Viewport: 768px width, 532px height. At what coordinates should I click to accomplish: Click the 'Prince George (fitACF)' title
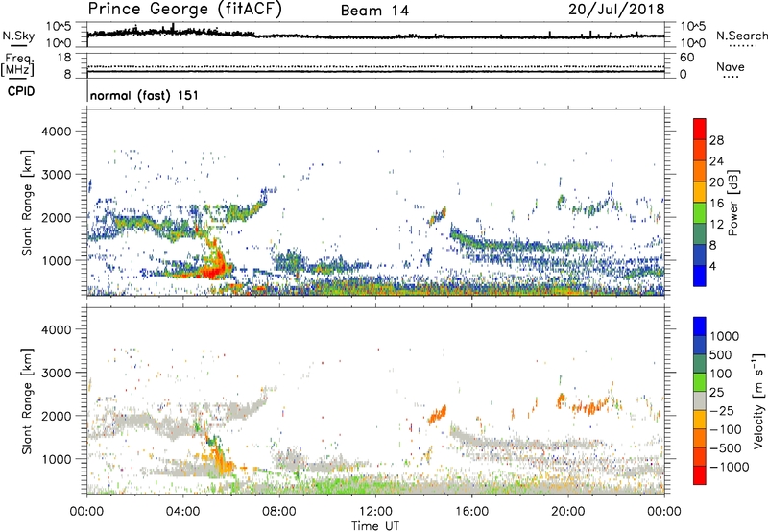pos(185,10)
